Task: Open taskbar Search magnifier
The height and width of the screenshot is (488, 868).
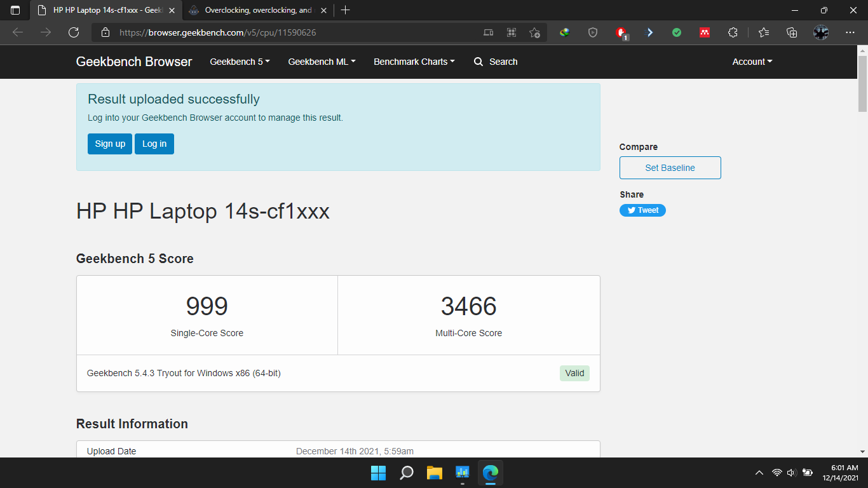Action: click(406, 473)
